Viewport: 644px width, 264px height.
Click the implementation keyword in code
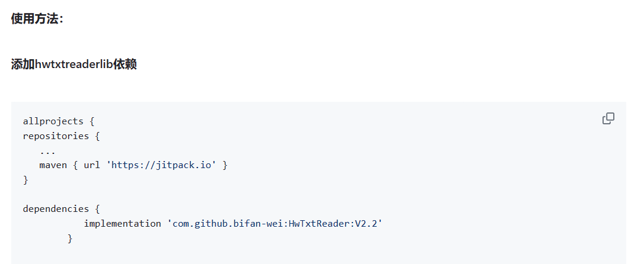122,224
